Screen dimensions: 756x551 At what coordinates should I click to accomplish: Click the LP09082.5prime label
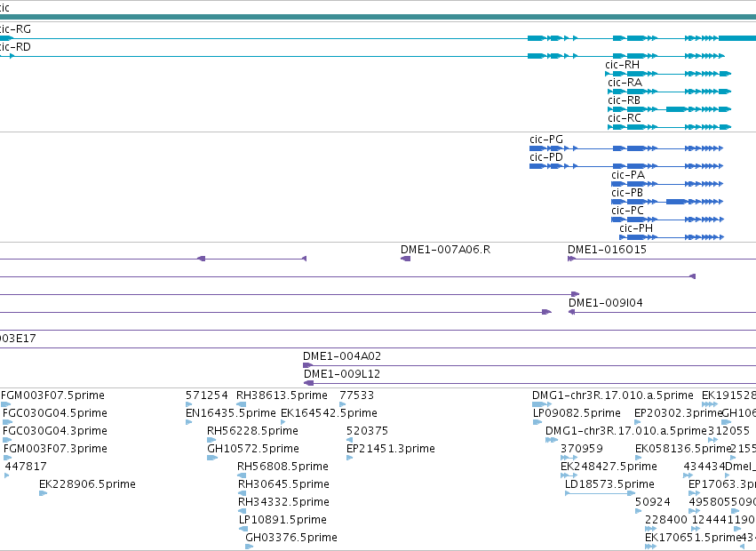pyautogui.click(x=577, y=413)
